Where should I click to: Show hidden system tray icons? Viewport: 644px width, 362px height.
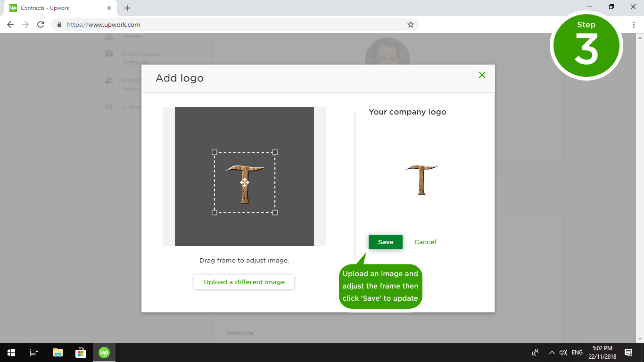pos(552,352)
